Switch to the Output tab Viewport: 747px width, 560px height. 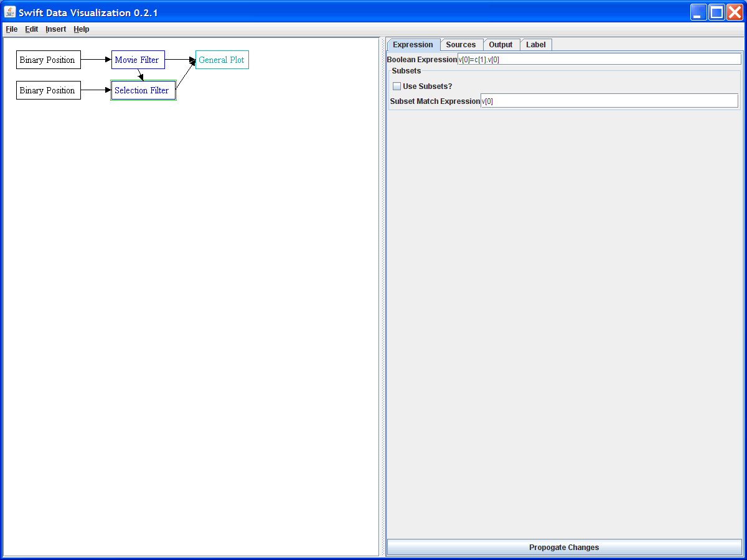coord(501,45)
